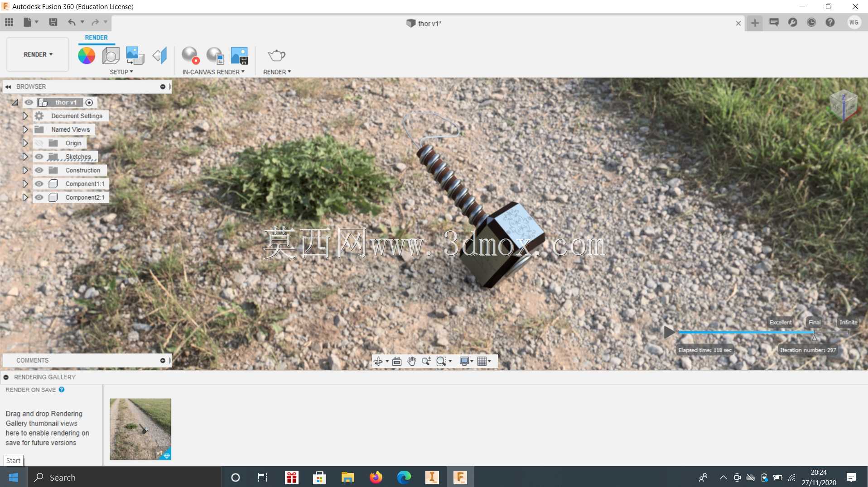Image resolution: width=868 pixels, height=487 pixels.
Task: Open the SETUP panel menu
Action: [x=121, y=72]
